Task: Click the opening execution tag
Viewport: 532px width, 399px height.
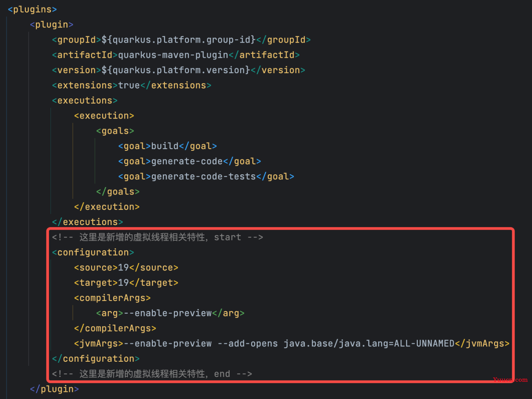Action: pyautogui.click(x=104, y=116)
